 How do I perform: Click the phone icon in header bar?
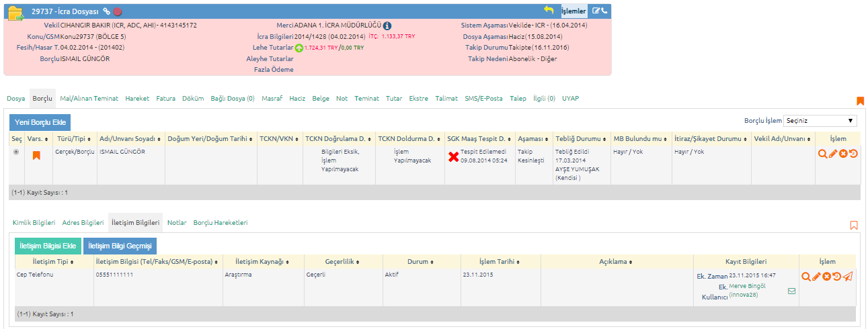pyautogui.click(x=604, y=11)
